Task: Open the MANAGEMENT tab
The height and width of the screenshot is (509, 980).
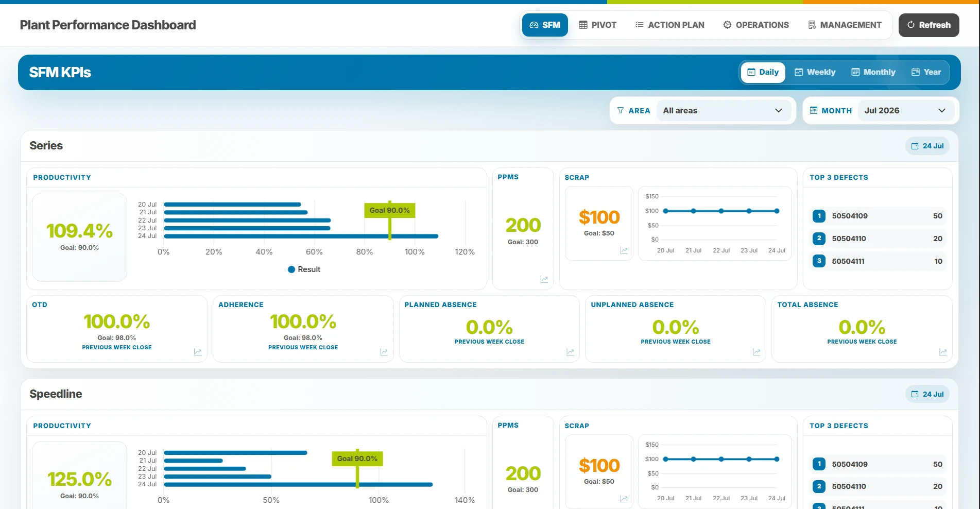Action: [x=845, y=25]
